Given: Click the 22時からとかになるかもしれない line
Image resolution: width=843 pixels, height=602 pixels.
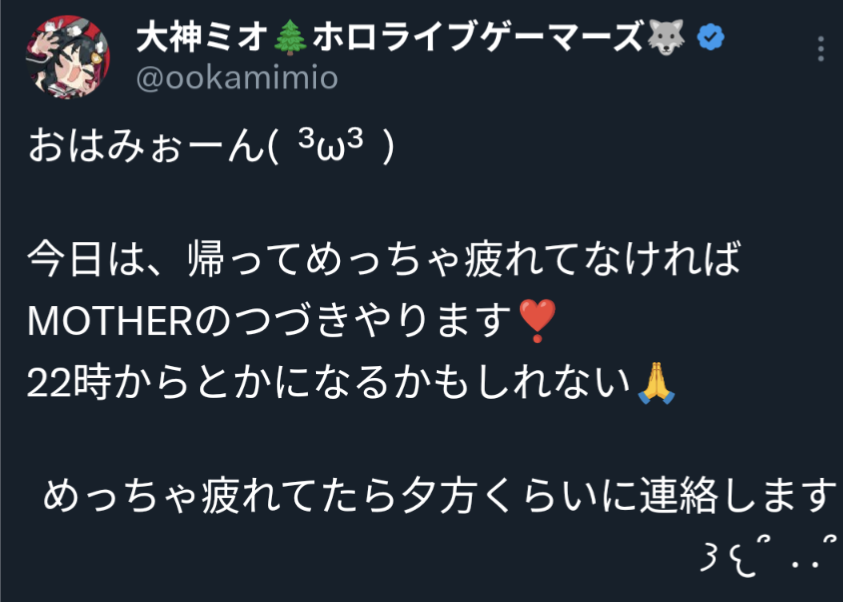Looking at the screenshot, I should pyautogui.click(x=329, y=383).
